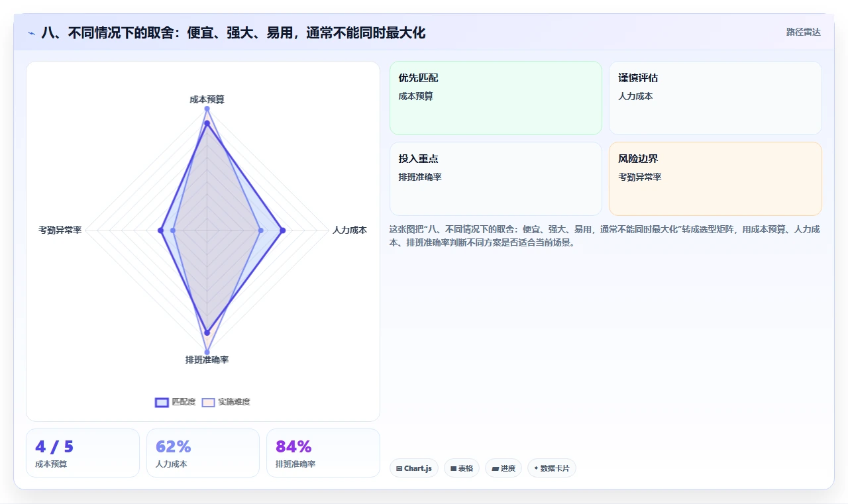Click 考勤异常率 text in 风险边界 card
Viewport: 848px width, 504px height.
[x=639, y=177]
